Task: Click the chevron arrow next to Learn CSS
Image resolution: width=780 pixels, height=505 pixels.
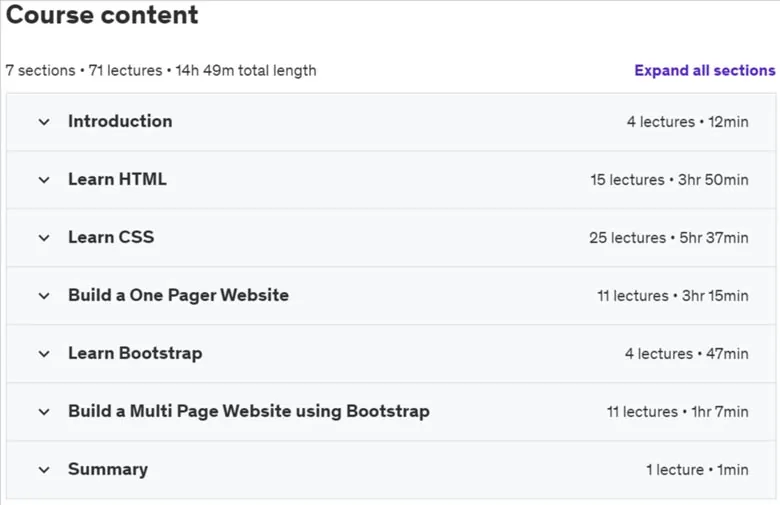Action: (x=44, y=238)
